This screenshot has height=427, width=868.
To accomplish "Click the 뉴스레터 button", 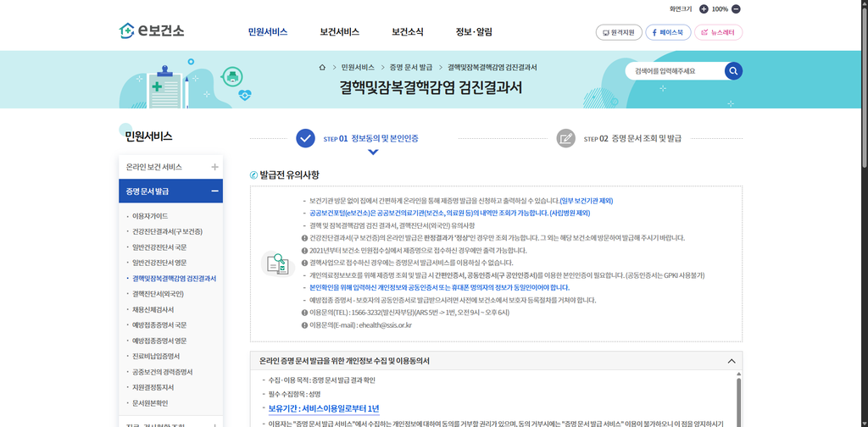I will coord(718,32).
